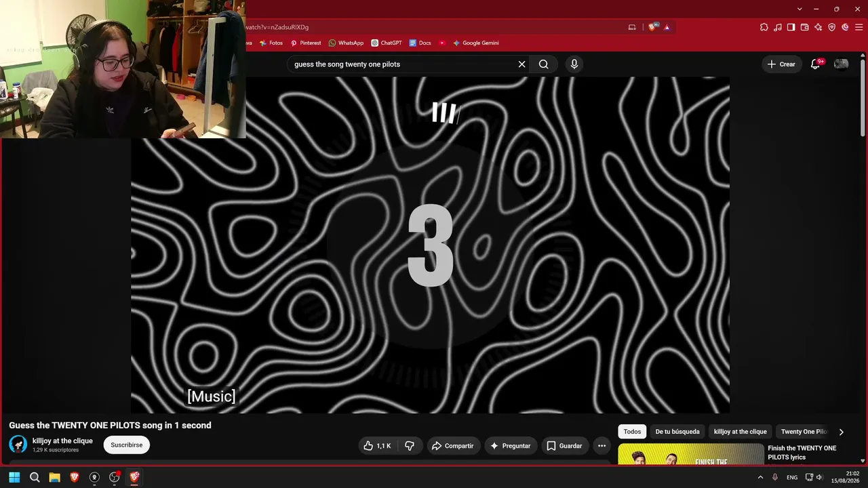Open the Google Gemini bookmark
The image size is (868, 488).
click(476, 43)
